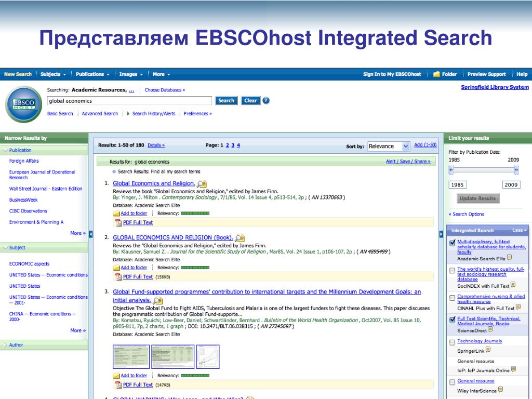
Task: Collapse Integrated Search with Less toggle
Action: tap(519, 230)
